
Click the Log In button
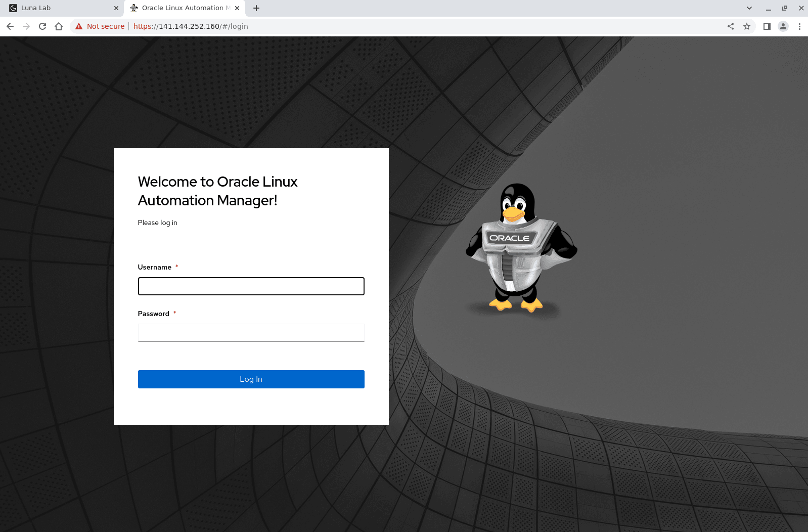(251, 379)
